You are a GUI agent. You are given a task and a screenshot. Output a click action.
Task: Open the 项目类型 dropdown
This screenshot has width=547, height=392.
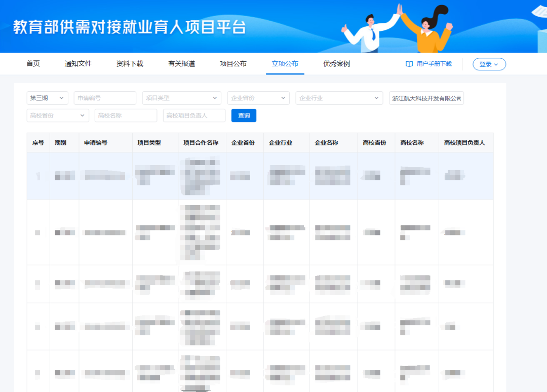181,98
